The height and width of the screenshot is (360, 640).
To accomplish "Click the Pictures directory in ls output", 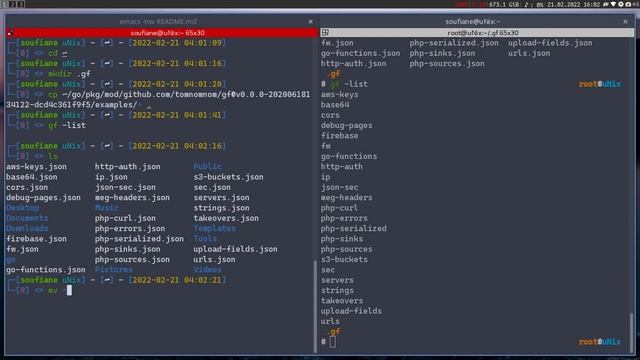I will [x=113, y=270].
